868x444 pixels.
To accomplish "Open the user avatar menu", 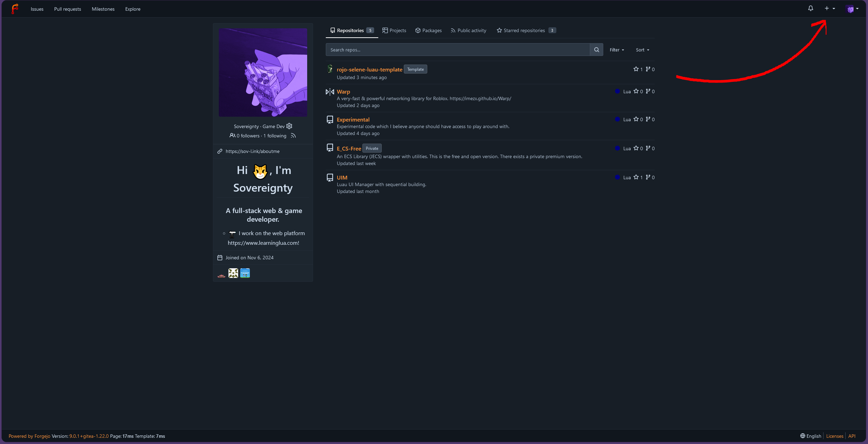I will pos(852,9).
